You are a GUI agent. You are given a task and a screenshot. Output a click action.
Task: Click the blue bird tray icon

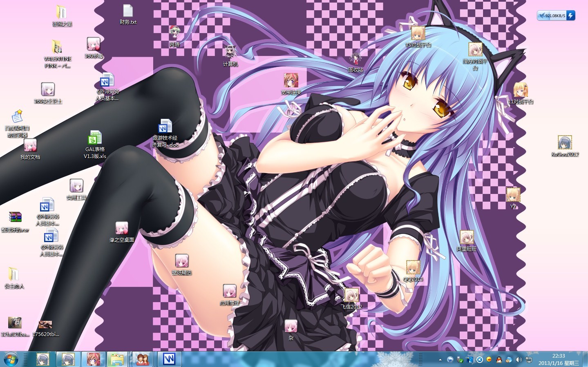470,360
